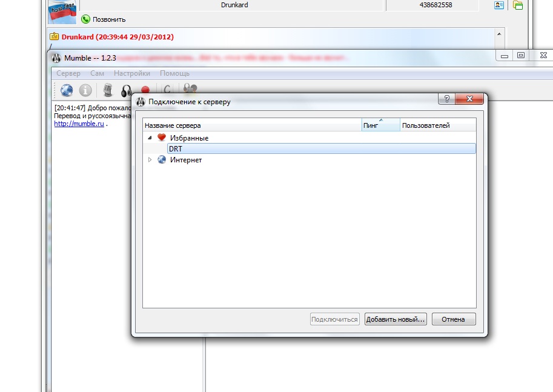
Task: Open the Сервер menu
Action: 68,73
